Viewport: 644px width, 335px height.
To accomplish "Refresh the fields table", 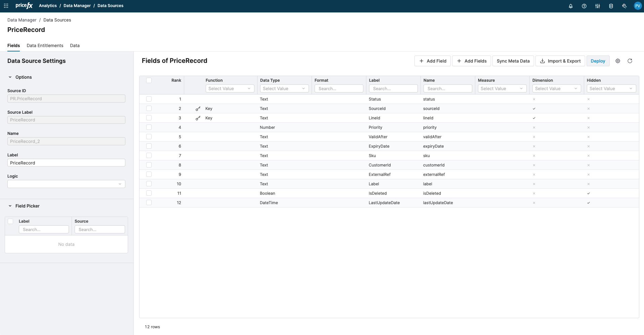I will pos(630,61).
